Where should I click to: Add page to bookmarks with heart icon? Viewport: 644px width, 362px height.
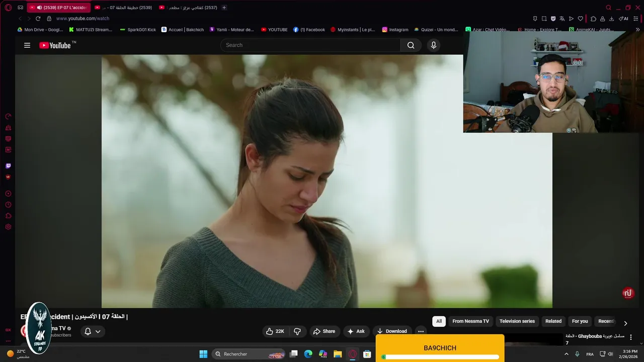point(580,19)
